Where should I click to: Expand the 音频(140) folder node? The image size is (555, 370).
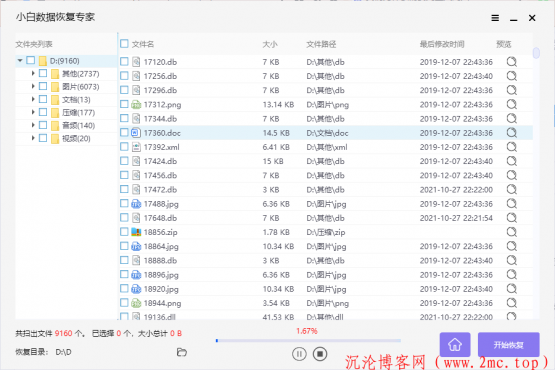tap(33, 125)
